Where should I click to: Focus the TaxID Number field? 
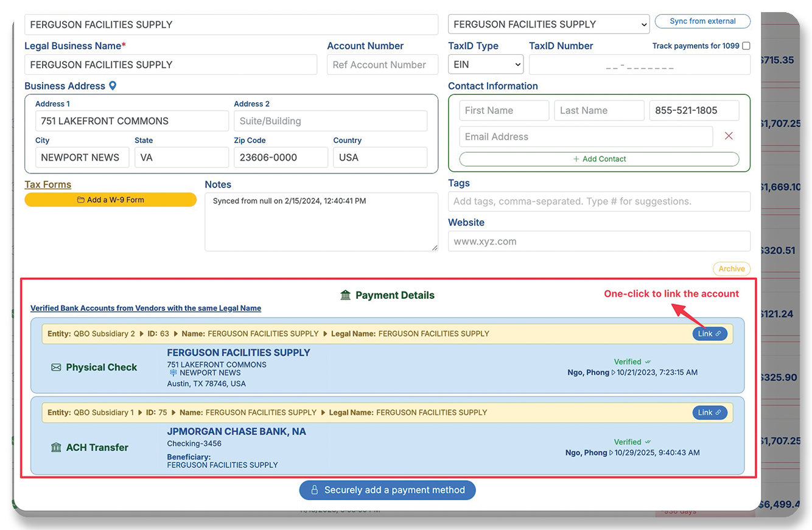[640, 65]
